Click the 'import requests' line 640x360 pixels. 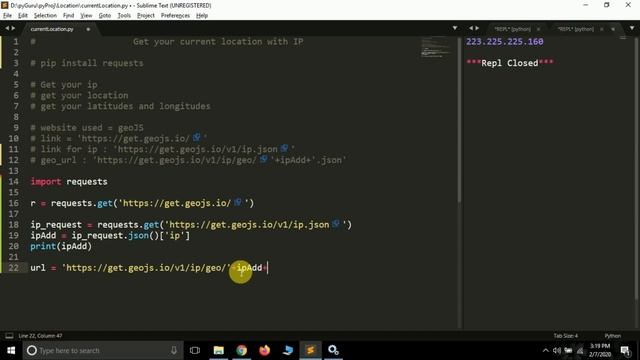pos(69,181)
